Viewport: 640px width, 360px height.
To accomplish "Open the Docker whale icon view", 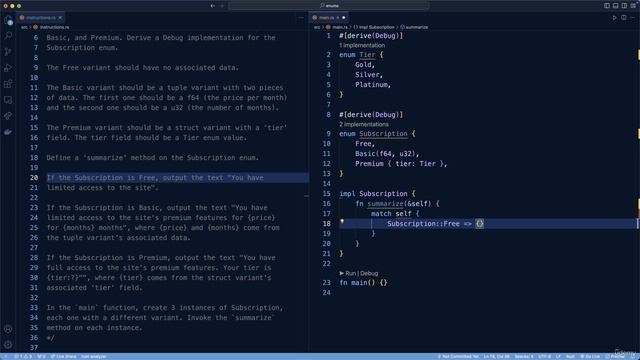I will point(8,132).
